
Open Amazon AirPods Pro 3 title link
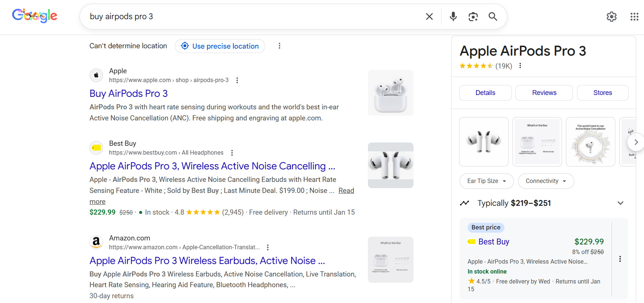(x=207, y=261)
